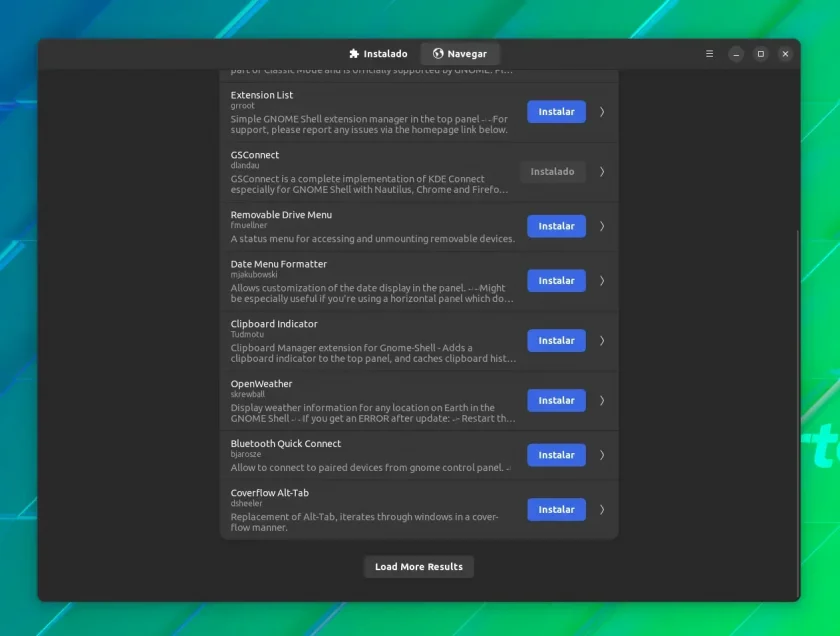The image size is (840, 636).
Task: Install Date Menu Formatter extension
Action: 556,281
